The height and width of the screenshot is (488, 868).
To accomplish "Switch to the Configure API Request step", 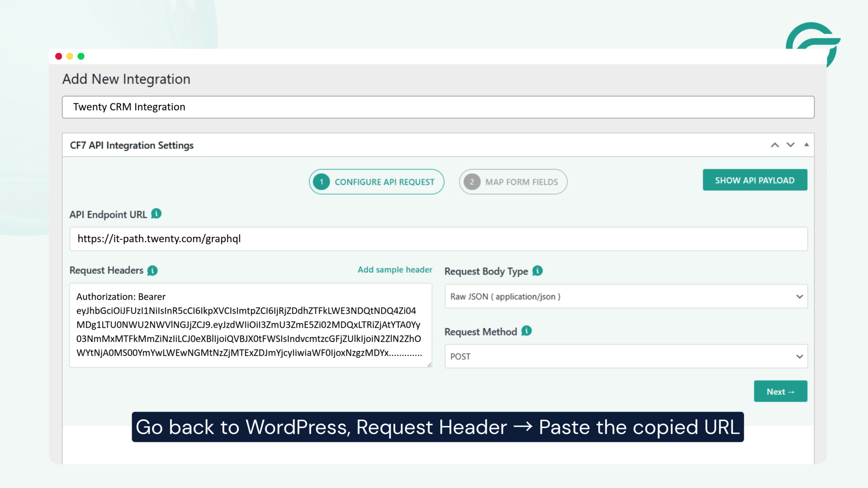I will click(x=376, y=182).
